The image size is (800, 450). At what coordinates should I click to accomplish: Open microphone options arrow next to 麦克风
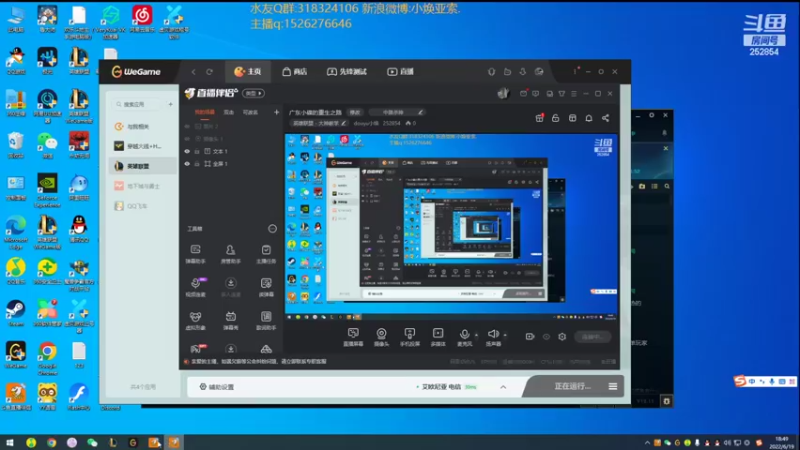point(477,335)
